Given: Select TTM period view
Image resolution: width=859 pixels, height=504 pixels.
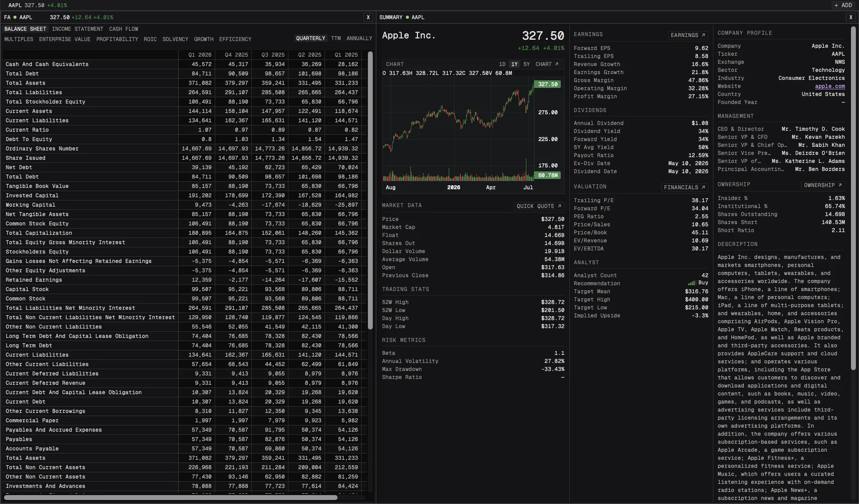Looking at the screenshot, I should 336,38.
